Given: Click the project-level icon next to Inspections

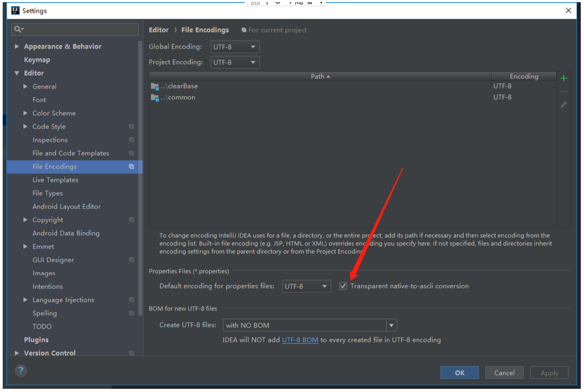Looking at the screenshot, I should pyautogui.click(x=132, y=140).
